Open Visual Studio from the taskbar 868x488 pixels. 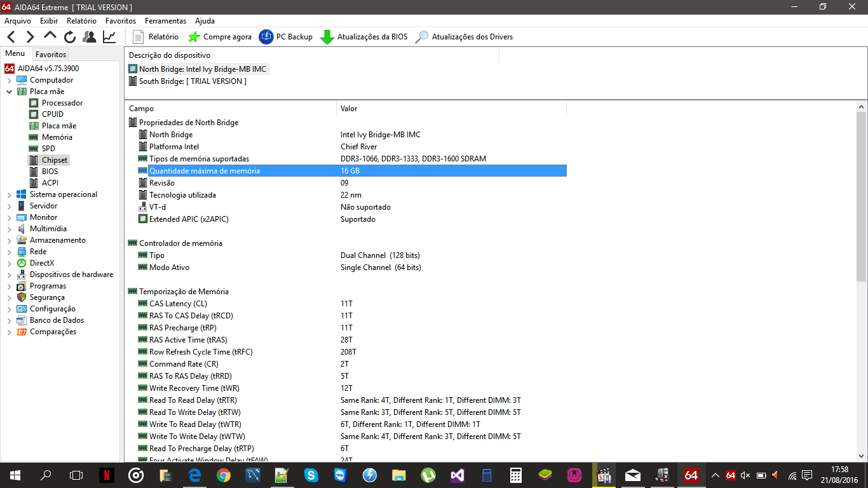tap(457, 475)
